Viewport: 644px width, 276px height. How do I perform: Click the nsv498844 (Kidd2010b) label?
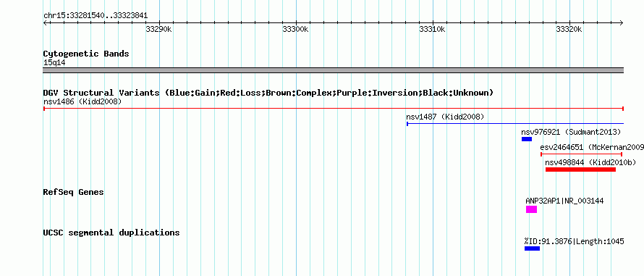click(590, 162)
